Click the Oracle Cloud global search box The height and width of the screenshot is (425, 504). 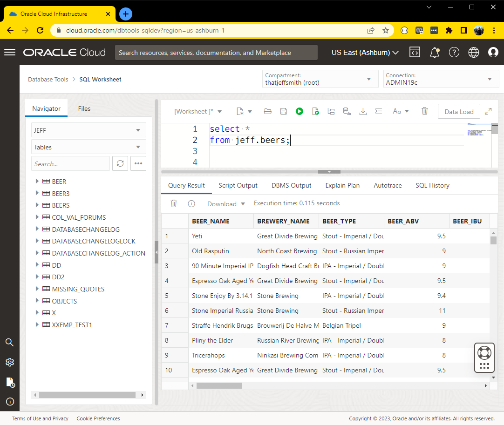(x=216, y=52)
